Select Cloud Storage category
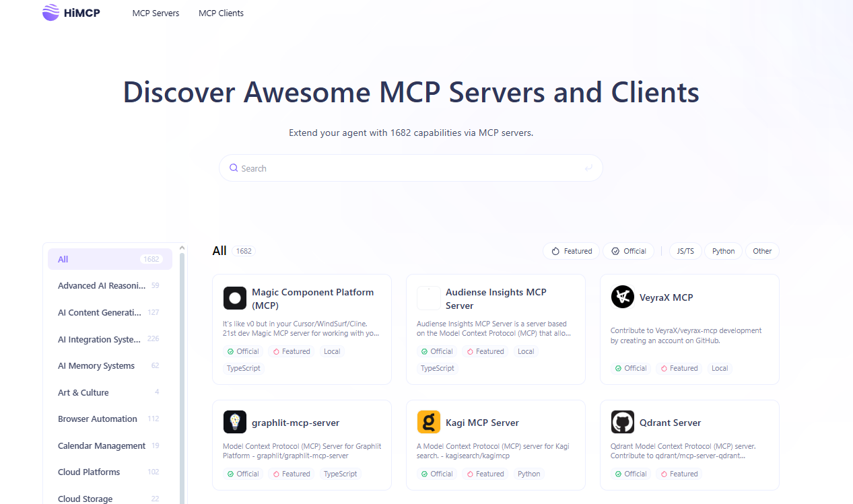 (x=110, y=499)
